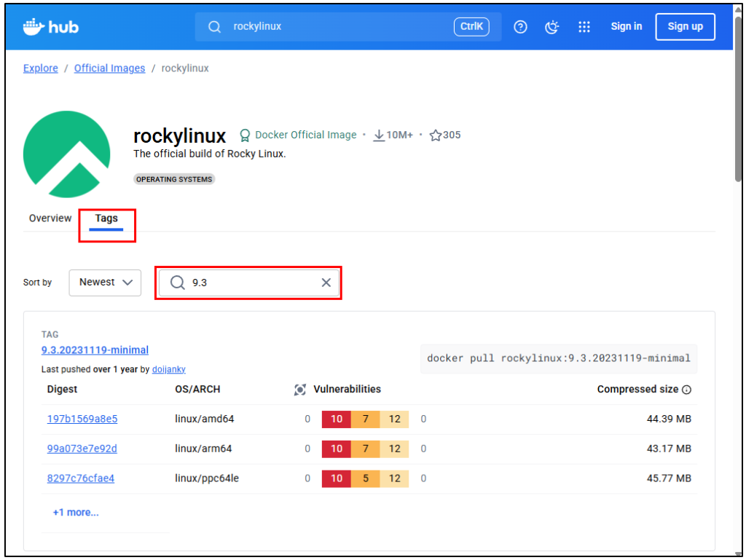Open the help question mark icon
The image size is (746, 560).
pos(520,27)
